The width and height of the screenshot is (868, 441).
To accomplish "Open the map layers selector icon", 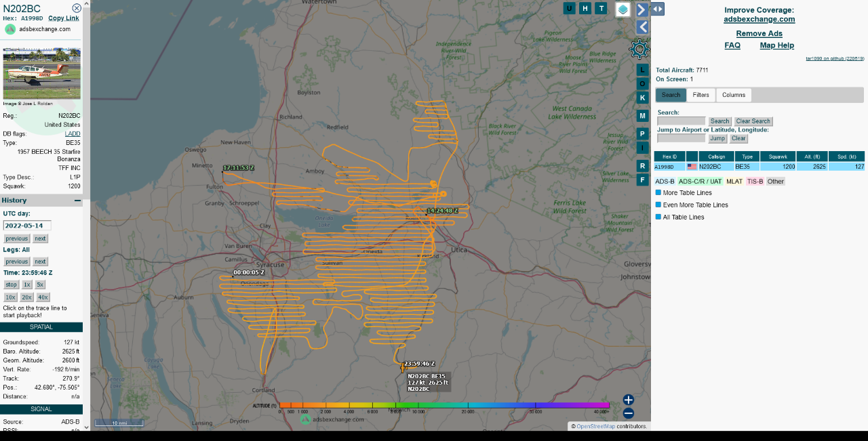I will pyautogui.click(x=623, y=9).
